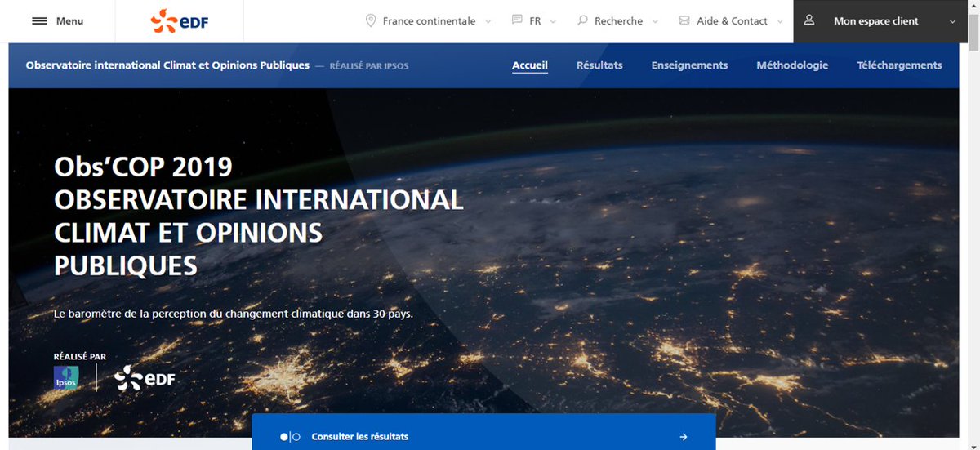Click the circles icon beside Consulter les résultats
The width and height of the screenshot is (980, 450).
[x=290, y=437]
